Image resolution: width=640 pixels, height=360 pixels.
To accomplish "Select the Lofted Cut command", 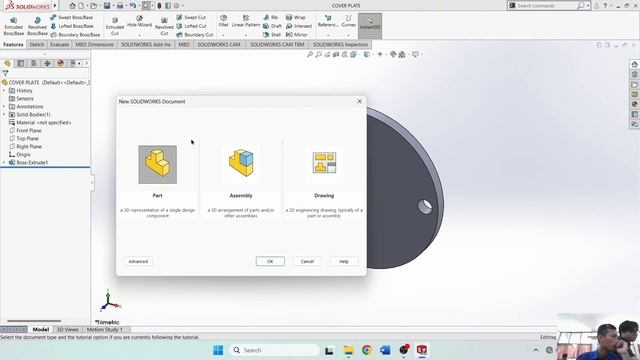I will point(191,26).
